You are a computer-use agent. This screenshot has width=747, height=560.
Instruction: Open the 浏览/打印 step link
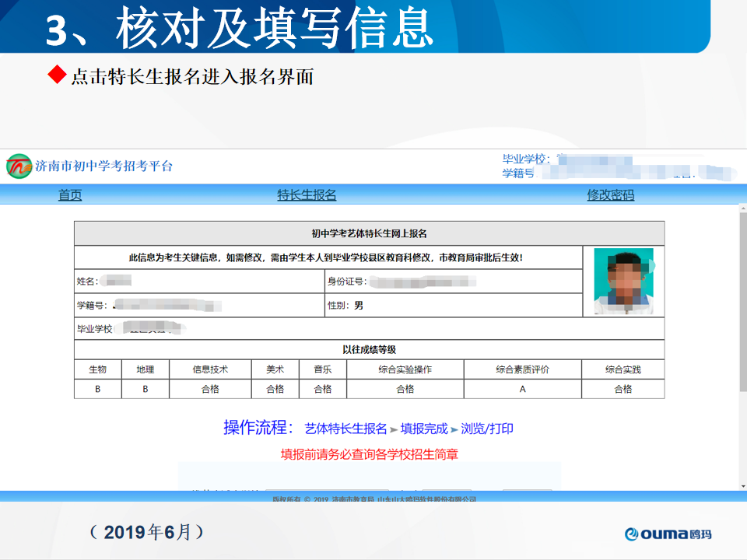pos(487,429)
